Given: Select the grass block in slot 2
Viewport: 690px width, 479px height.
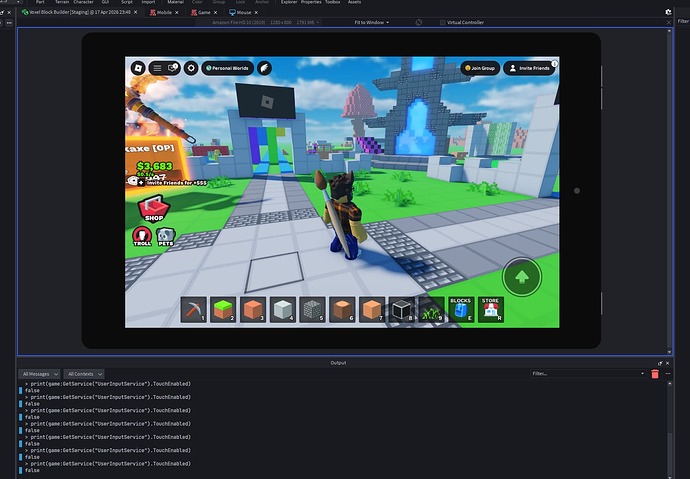Looking at the screenshot, I should (223, 309).
